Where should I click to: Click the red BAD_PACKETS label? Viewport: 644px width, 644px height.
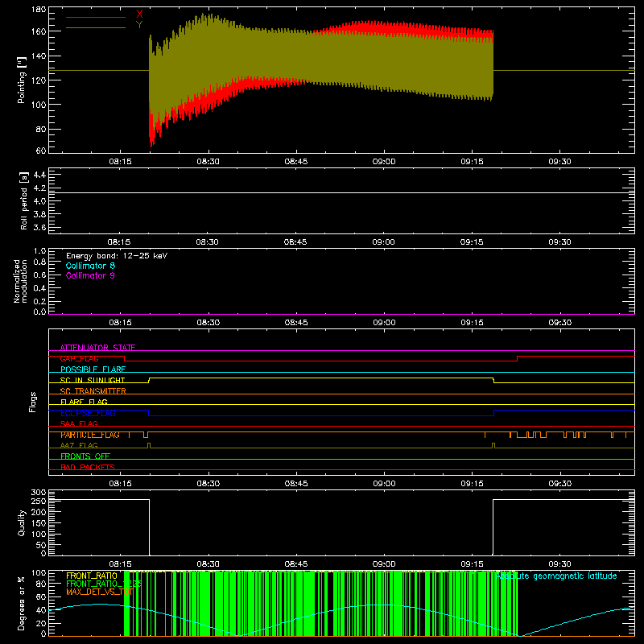click(88, 467)
